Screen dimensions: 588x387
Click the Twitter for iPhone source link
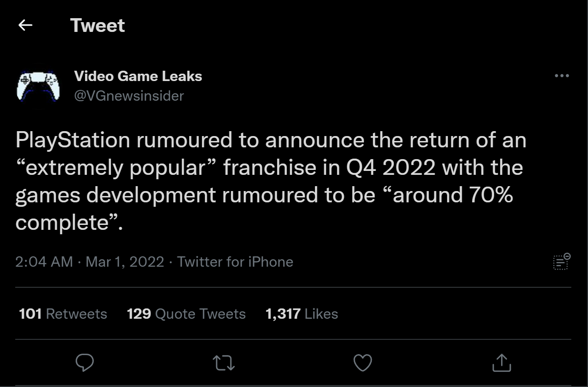pos(235,262)
